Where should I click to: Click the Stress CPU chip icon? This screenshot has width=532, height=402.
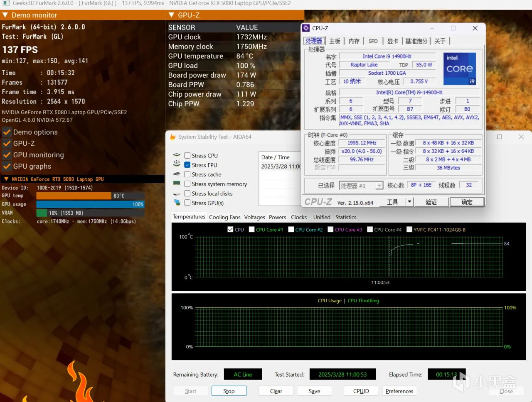tap(177, 155)
